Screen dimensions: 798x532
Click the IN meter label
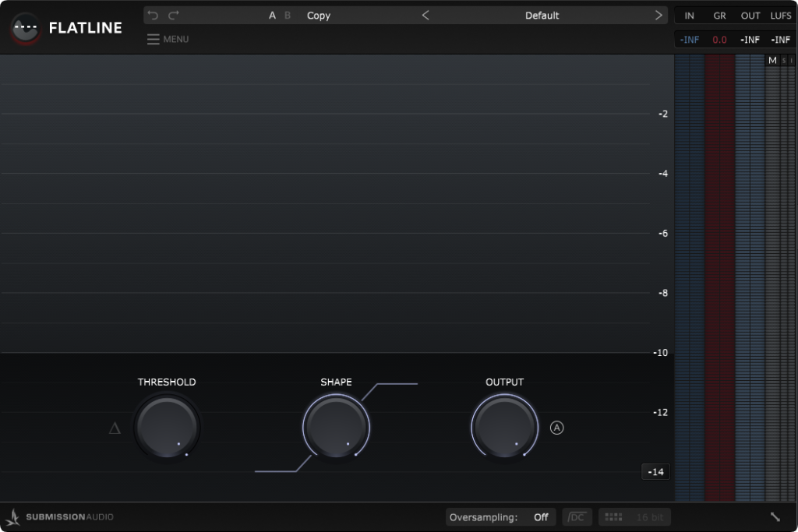(689, 16)
